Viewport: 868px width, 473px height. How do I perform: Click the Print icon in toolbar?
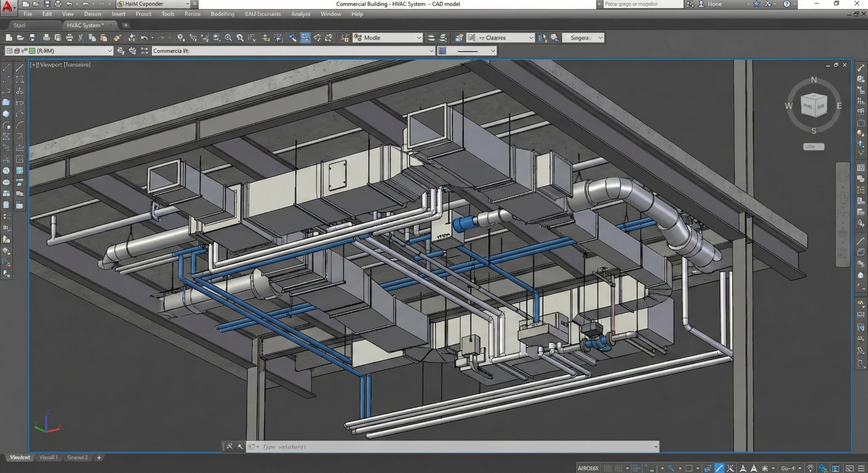point(46,38)
